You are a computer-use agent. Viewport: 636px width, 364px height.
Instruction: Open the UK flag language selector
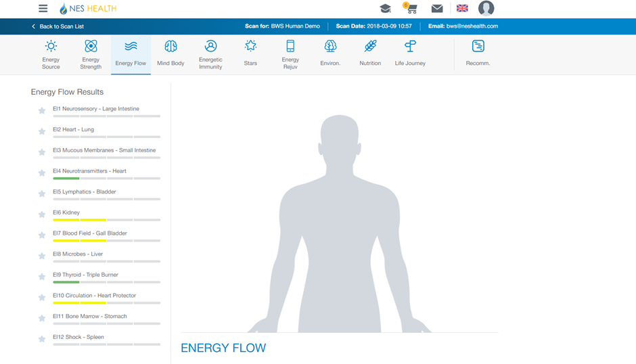pyautogui.click(x=462, y=9)
